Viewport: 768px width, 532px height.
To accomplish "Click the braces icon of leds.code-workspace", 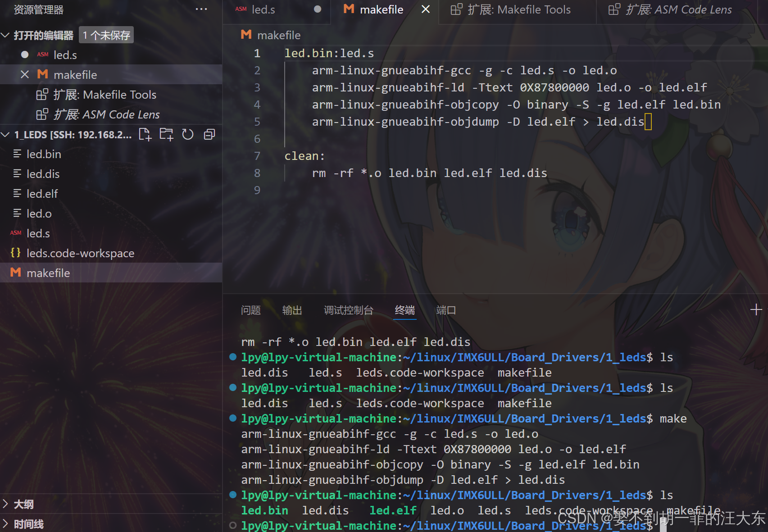I will (x=16, y=253).
